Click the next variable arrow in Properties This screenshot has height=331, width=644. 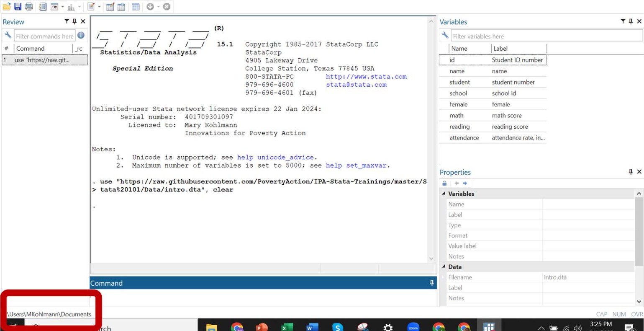click(x=465, y=184)
